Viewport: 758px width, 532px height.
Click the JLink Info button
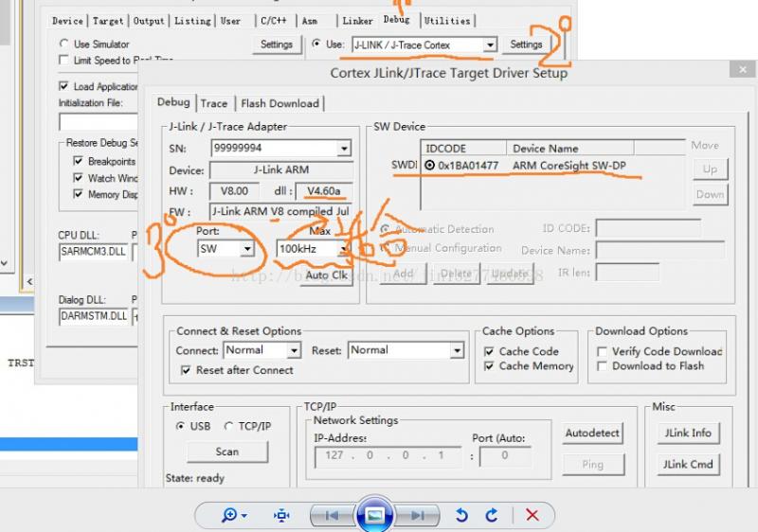pos(688,433)
